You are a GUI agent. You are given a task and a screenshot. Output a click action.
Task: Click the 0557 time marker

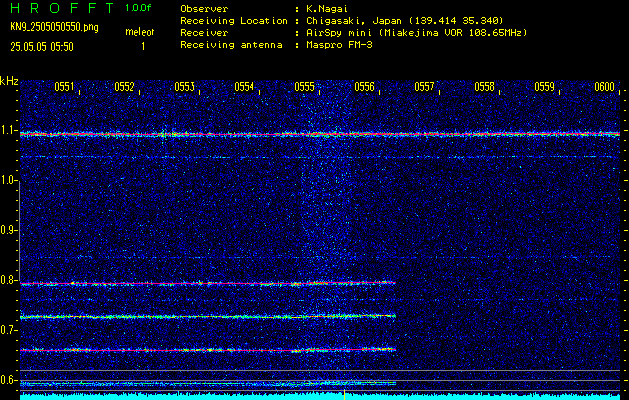[x=424, y=87]
